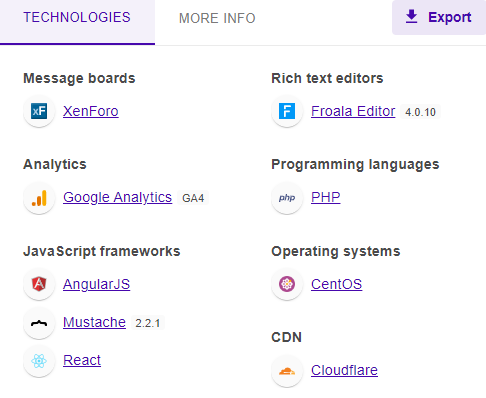Viewport: 486px width, 398px height.
Task: Click the XenForo logo icon
Action: pyautogui.click(x=39, y=111)
